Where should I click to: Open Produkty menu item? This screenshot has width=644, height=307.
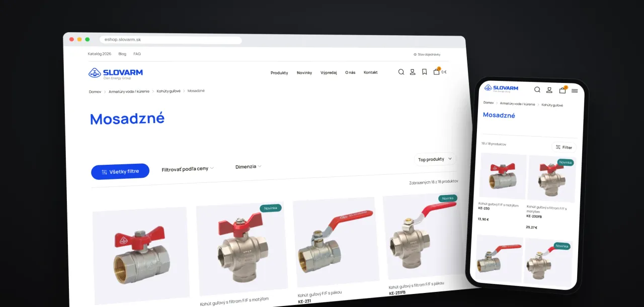279,73
